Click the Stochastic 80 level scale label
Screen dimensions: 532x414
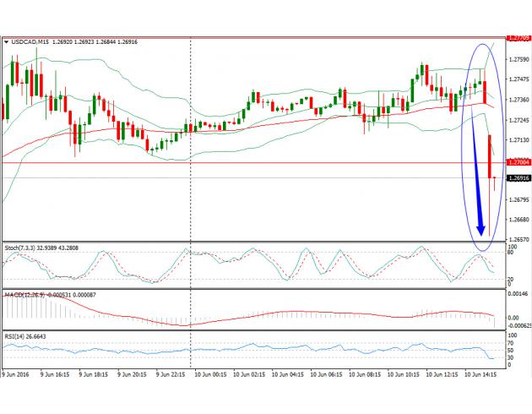(511, 253)
